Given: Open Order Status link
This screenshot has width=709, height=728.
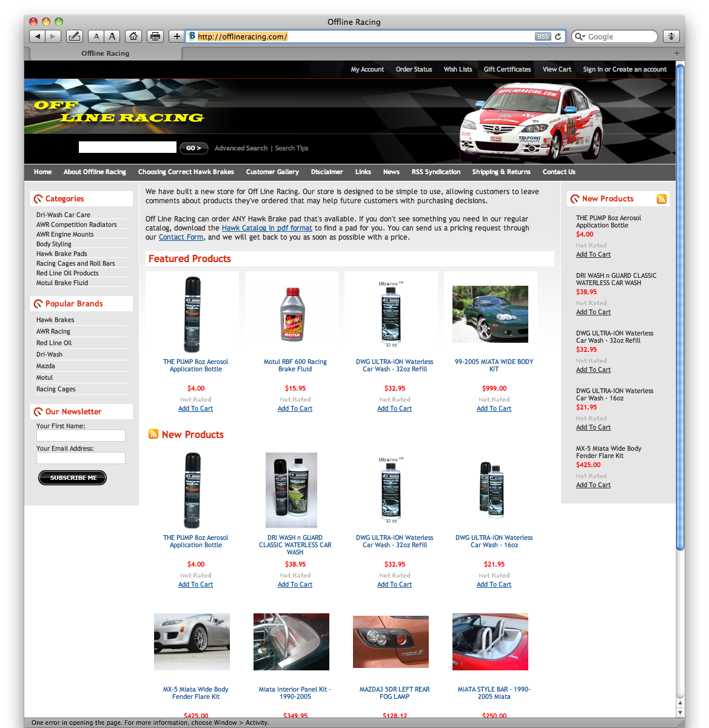Looking at the screenshot, I should [x=414, y=69].
